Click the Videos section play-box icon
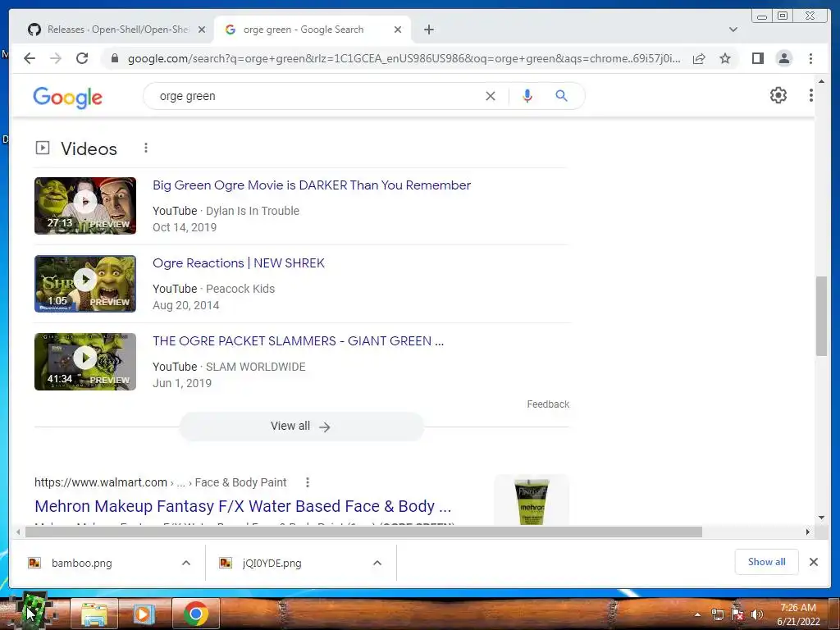The image size is (840, 630). click(x=43, y=148)
